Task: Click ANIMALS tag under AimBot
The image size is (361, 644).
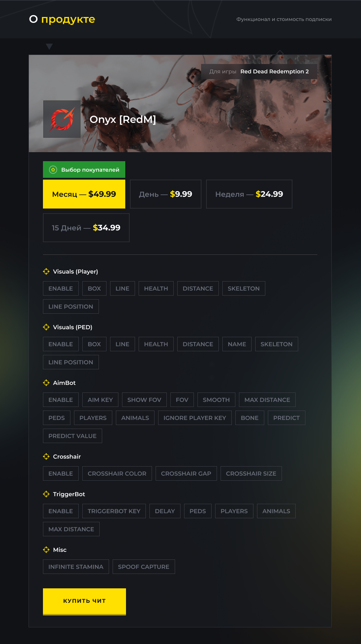Action: tap(135, 418)
